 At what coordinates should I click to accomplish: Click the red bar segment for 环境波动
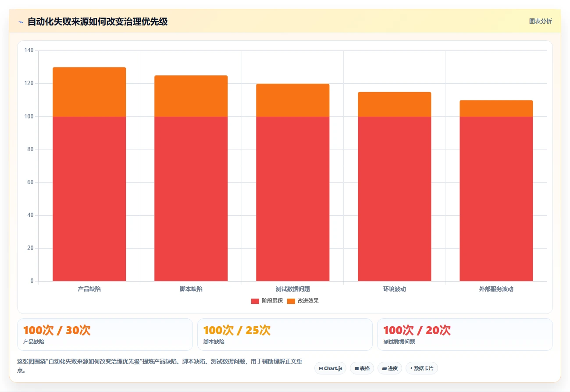point(395,199)
